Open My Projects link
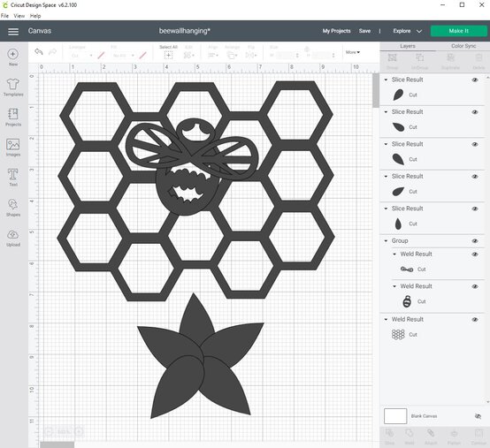This screenshot has width=490, height=448. [337, 31]
